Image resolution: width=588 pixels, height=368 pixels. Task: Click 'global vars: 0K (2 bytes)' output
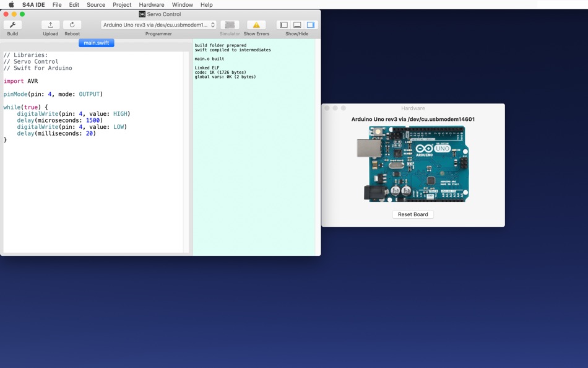click(225, 77)
